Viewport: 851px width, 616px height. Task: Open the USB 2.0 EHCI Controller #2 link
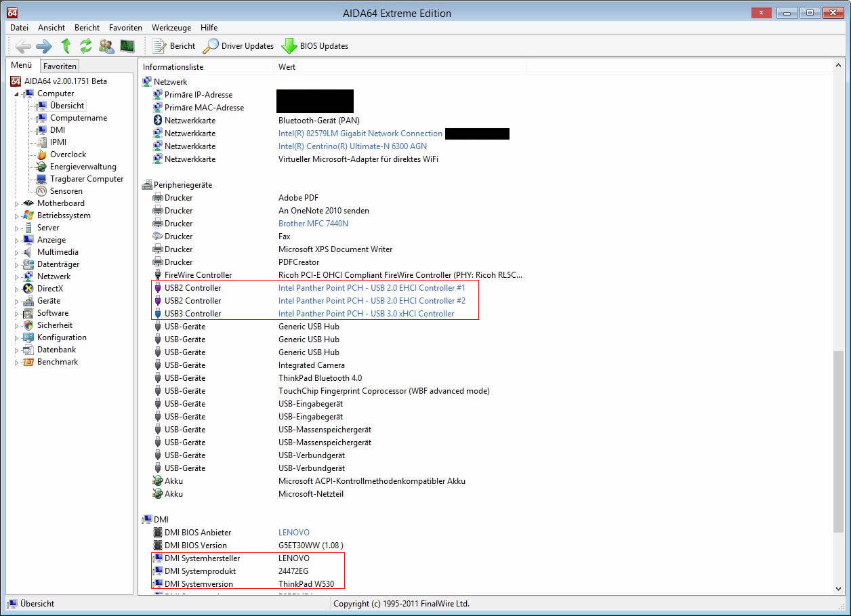tap(372, 301)
